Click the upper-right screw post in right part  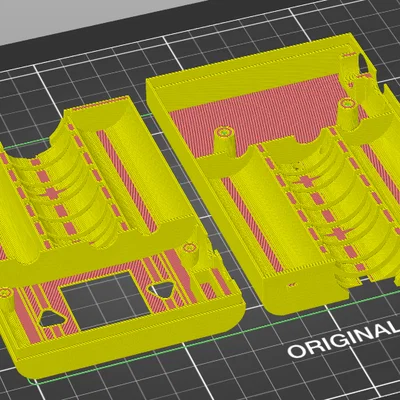pos(349,114)
